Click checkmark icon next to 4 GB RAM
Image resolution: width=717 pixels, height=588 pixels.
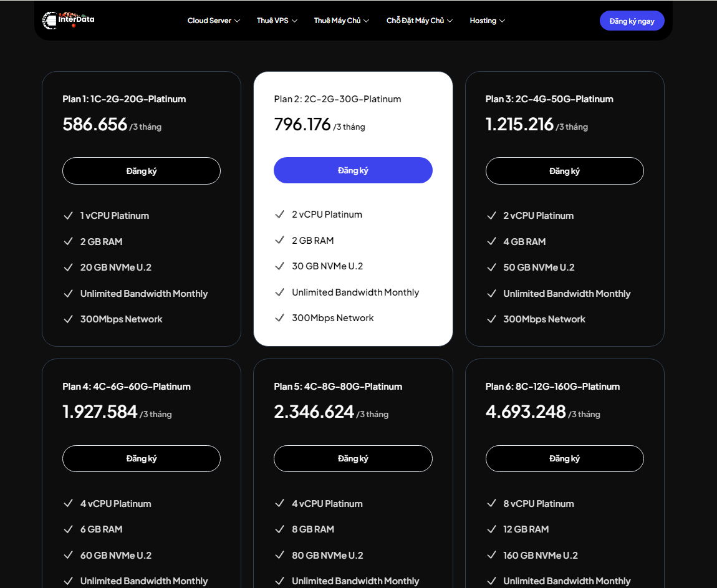(x=492, y=242)
